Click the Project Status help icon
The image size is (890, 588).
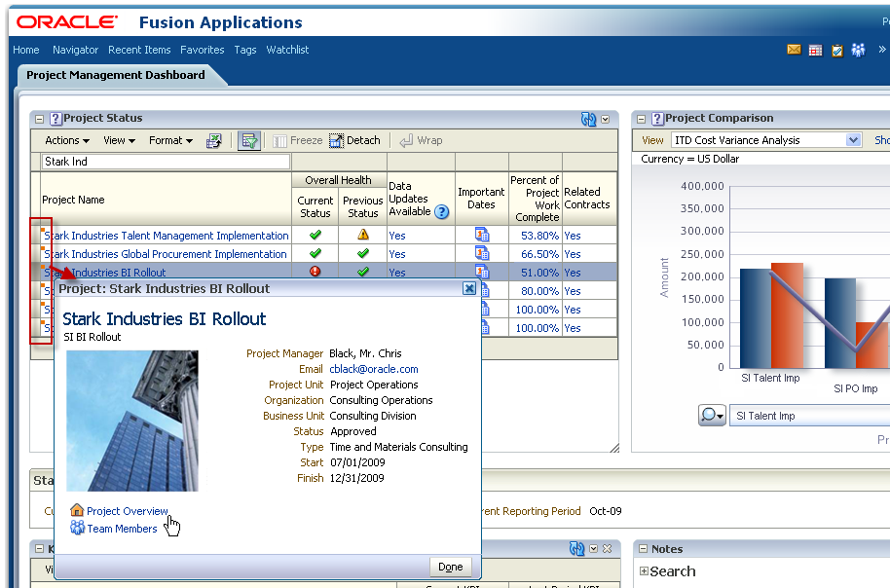tap(56, 119)
